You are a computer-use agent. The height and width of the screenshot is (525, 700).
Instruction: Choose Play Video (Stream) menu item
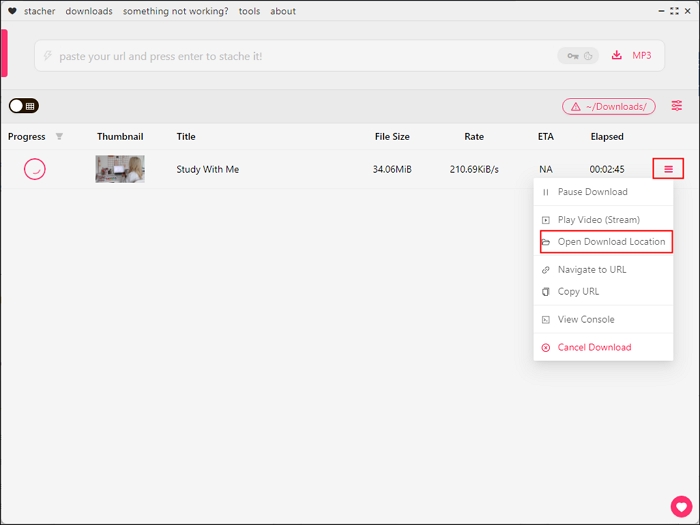(x=603, y=220)
